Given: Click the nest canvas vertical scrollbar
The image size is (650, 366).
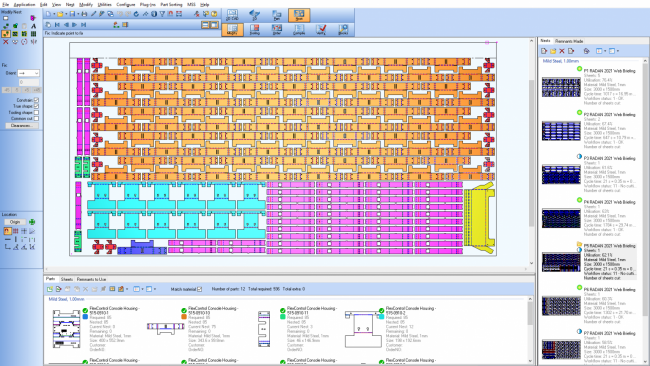Looking at the screenshot, I should (531, 152).
